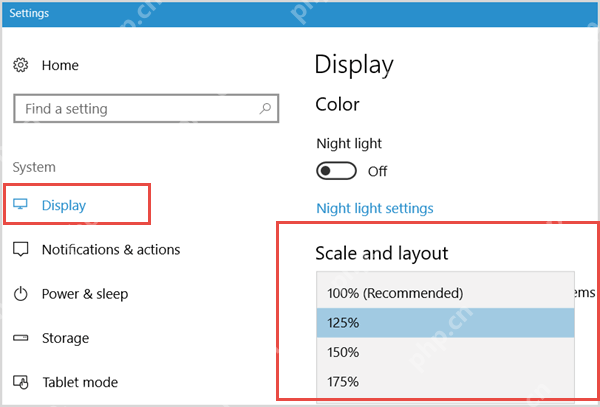
Task: Select the highlighted 125% scale option
Action: pos(445,323)
